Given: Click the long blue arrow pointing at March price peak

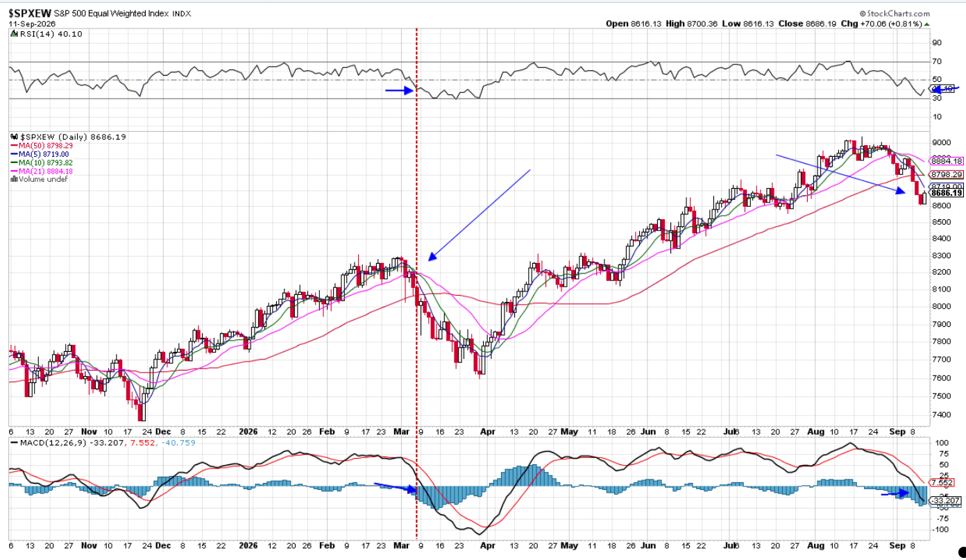Looking at the screenshot, I should [x=479, y=215].
